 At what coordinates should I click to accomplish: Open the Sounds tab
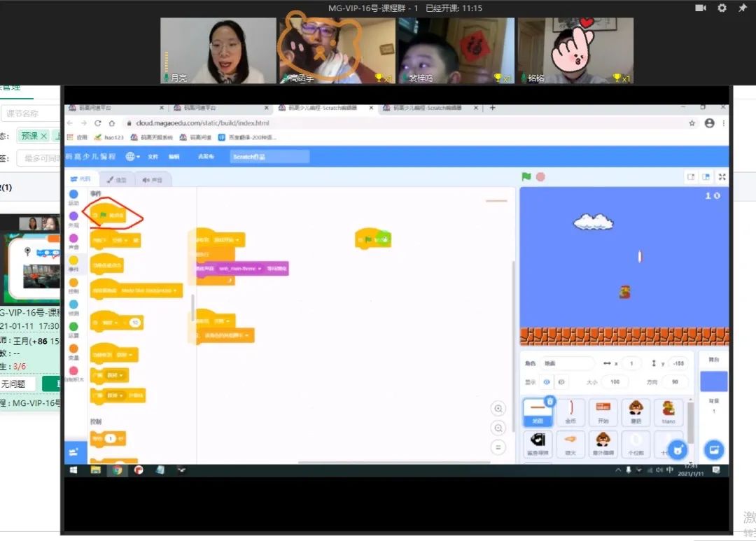tap(153, 180)
